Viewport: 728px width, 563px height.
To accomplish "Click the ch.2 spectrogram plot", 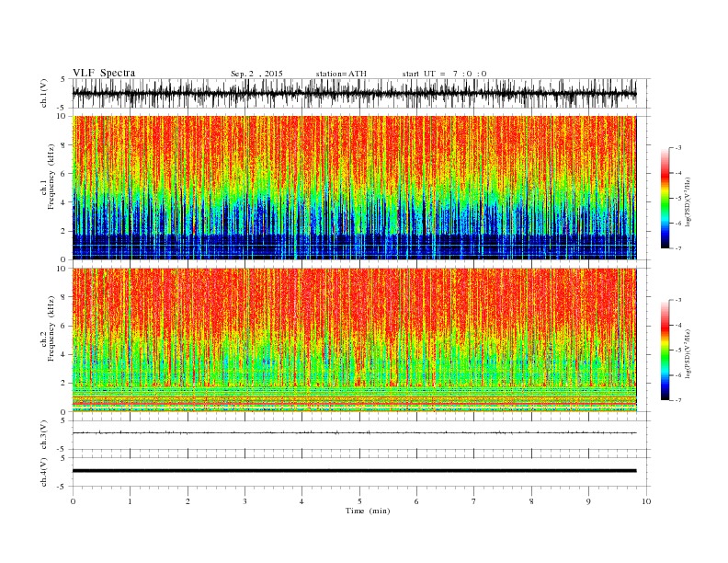I will (x=355, y=339).
